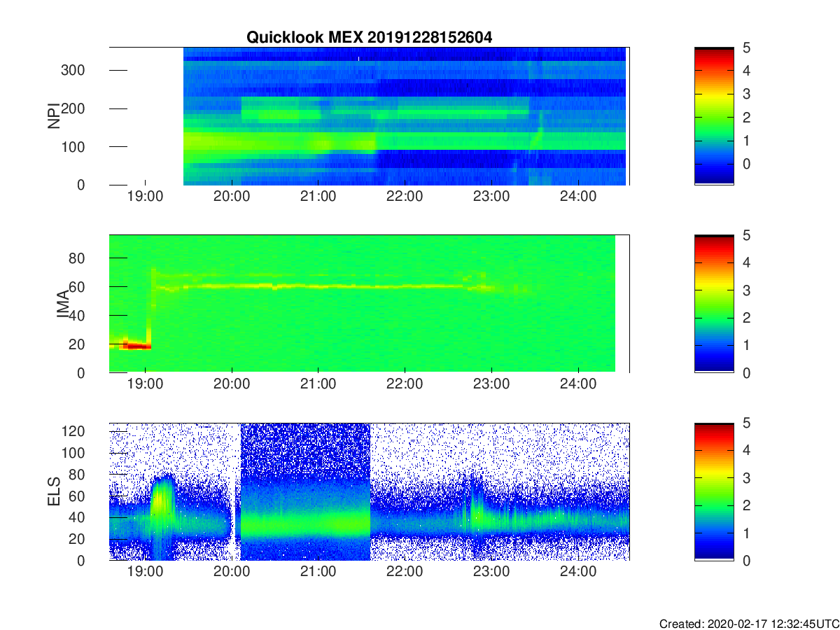The width and height of the screenshot is (840, 630).
Task: Click "20:00" tick label under IMA panel
Action: pyautogui.click(x=232, y=384)
